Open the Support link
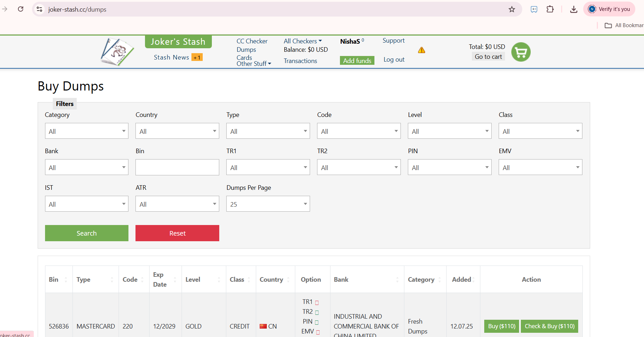This screenshot has height=337, width=644. click(x=393, y=40)
